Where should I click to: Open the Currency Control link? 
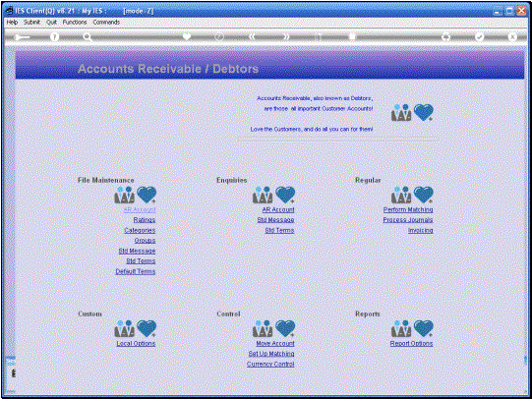270,364
